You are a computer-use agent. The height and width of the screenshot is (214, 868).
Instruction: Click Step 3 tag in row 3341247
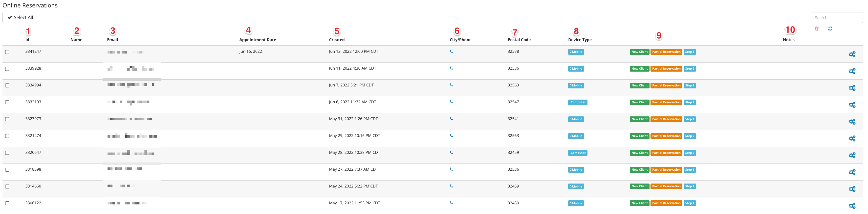[689, 52]
